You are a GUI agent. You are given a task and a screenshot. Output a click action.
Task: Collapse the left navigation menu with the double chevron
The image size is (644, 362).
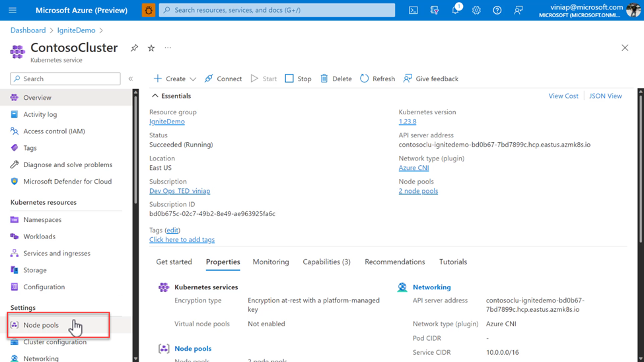pos(131,79)
